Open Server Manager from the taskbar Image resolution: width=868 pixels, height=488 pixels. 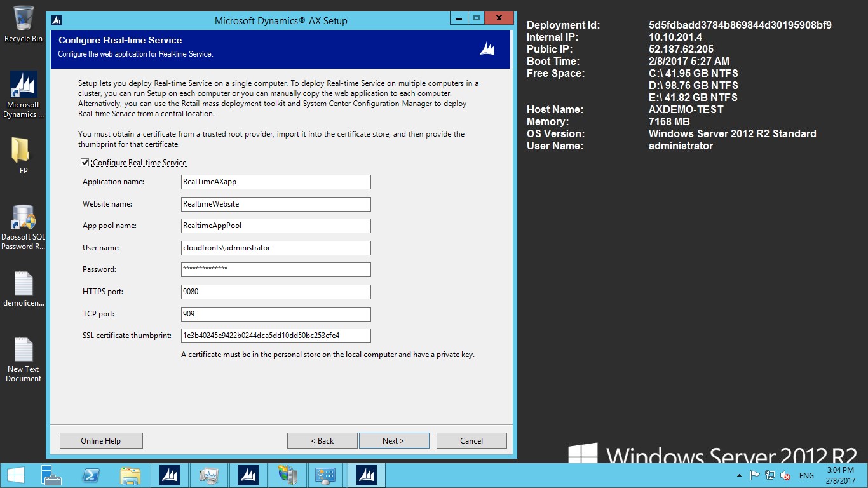51,475
